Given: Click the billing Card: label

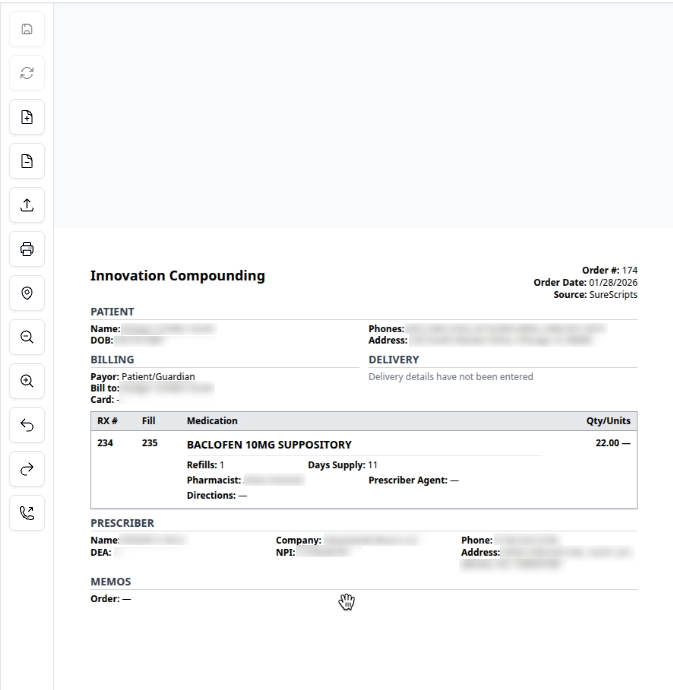Looking at the screenshot, I should click(102, 400).
